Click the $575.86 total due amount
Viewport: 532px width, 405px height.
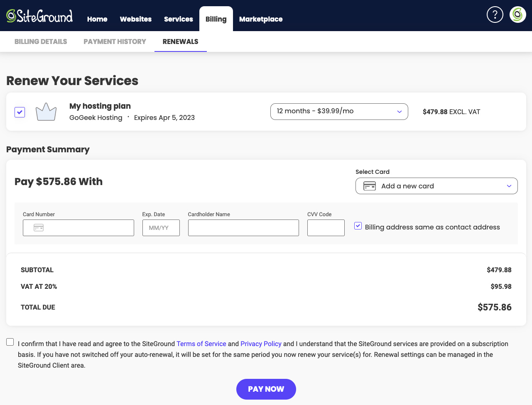(x=495, y=307)
